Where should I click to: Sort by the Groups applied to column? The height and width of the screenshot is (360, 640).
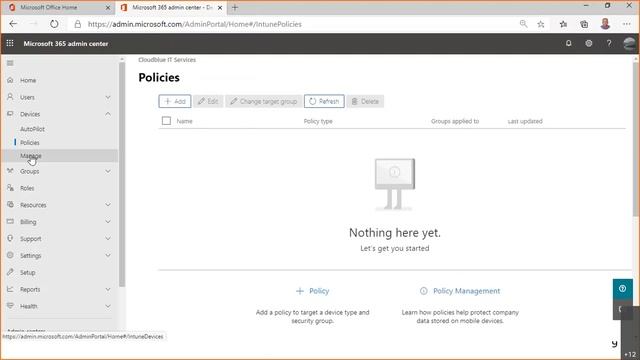point(455,121)
